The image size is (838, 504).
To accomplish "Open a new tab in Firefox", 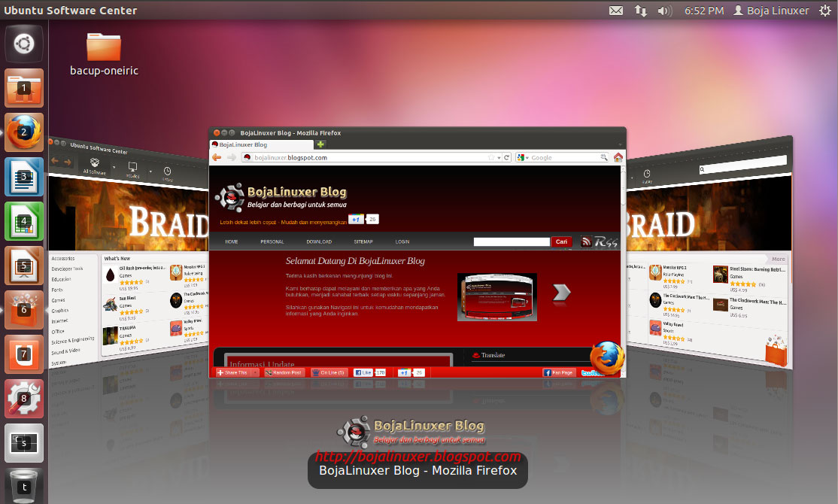I will (x=320, y=144).
